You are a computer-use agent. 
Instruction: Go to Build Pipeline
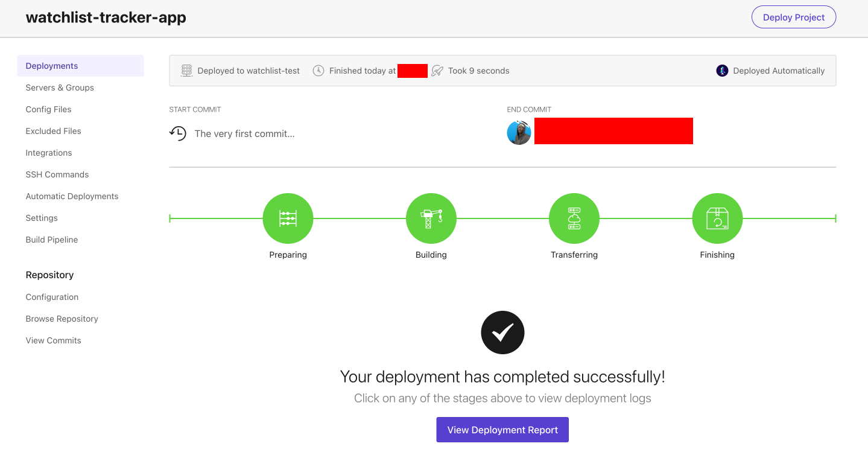point(51,240)
